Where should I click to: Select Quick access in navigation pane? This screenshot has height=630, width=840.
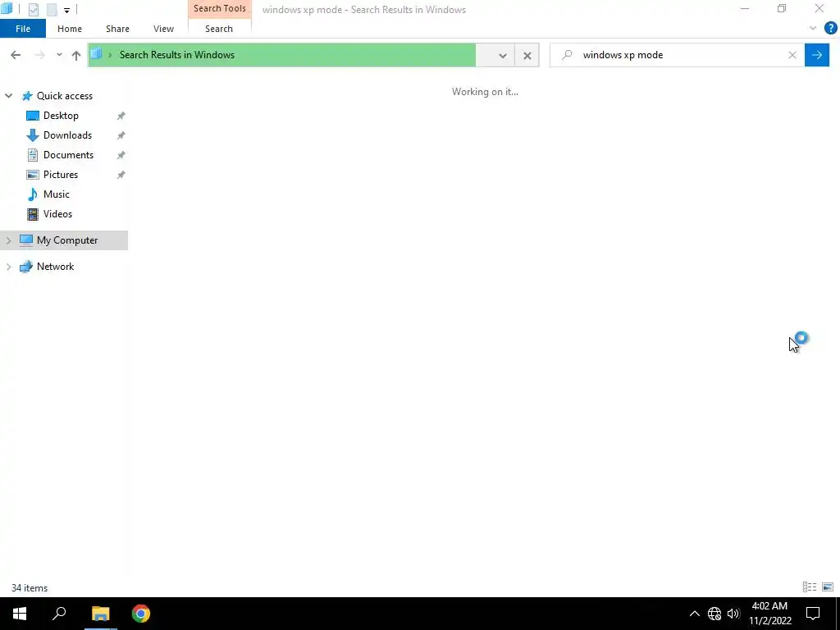[x=64, y=96]
